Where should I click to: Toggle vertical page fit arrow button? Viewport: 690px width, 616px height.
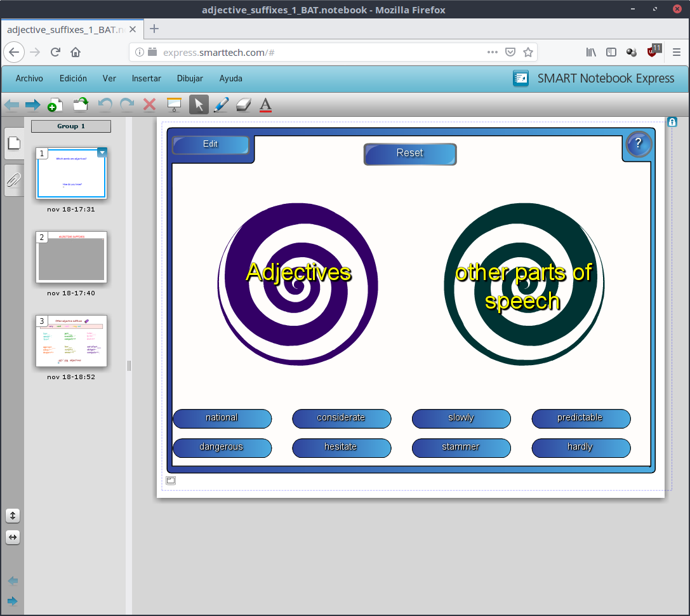[13, 516]
